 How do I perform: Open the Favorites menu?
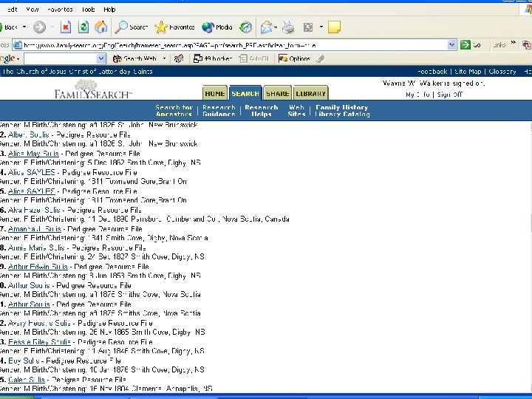[x=60, y=10]
